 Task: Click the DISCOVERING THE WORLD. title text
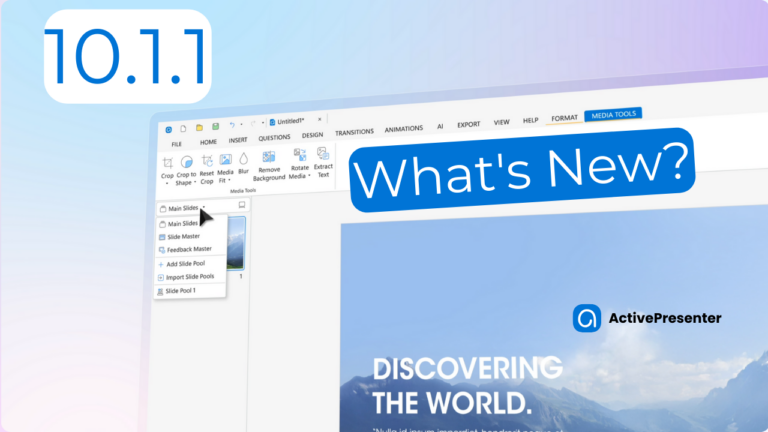[467, 386]
